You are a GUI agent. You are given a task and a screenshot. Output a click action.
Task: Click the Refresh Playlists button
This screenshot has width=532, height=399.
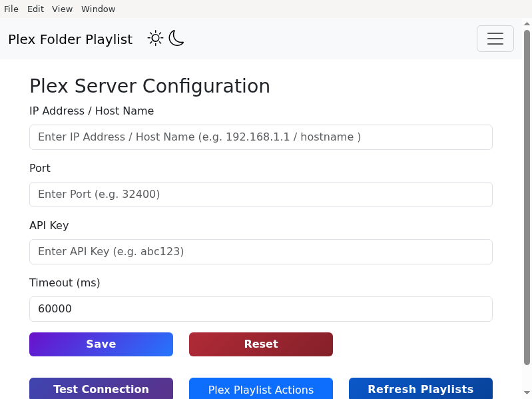pyautogui.click(x=421, y=389)
